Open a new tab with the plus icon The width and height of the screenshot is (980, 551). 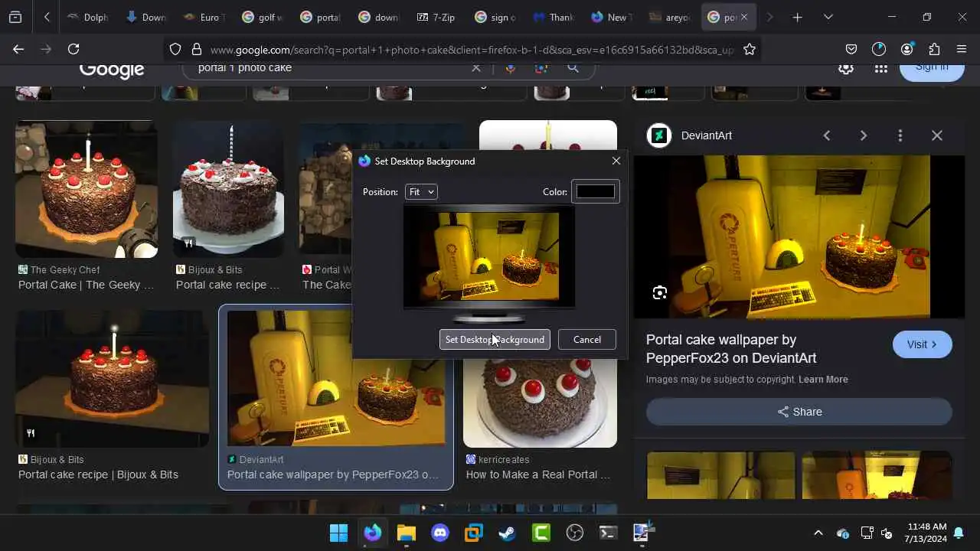(x=797, y=17)
